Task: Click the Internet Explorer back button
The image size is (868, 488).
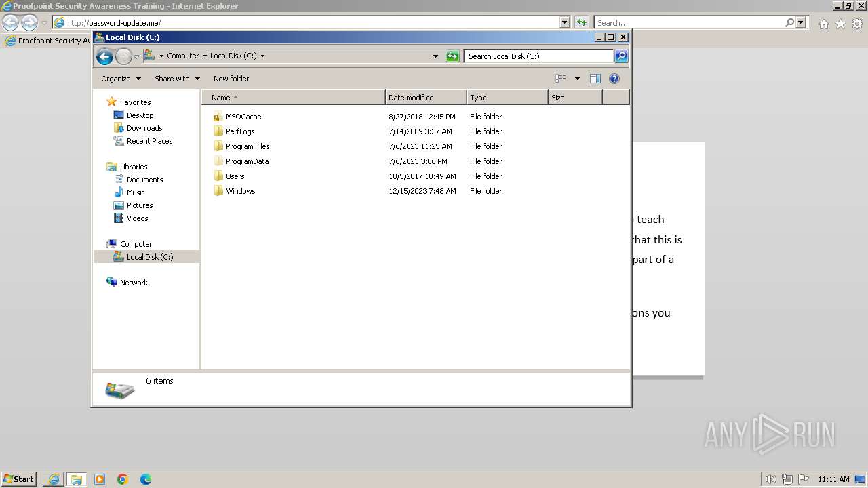Action: coord(10,23)
